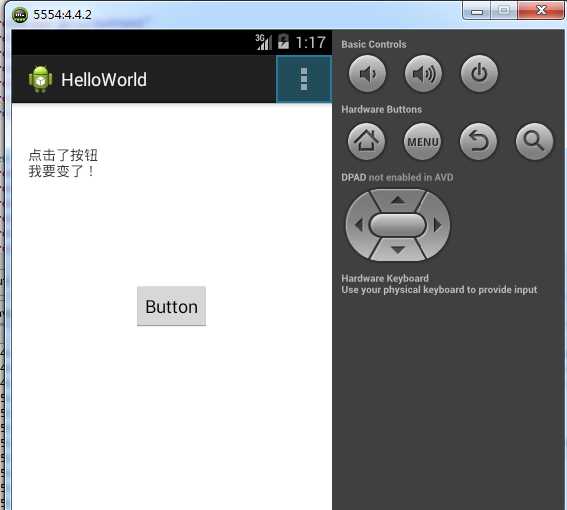Click the hardware MENU button
Screen dimensions: 567x510
422,141
